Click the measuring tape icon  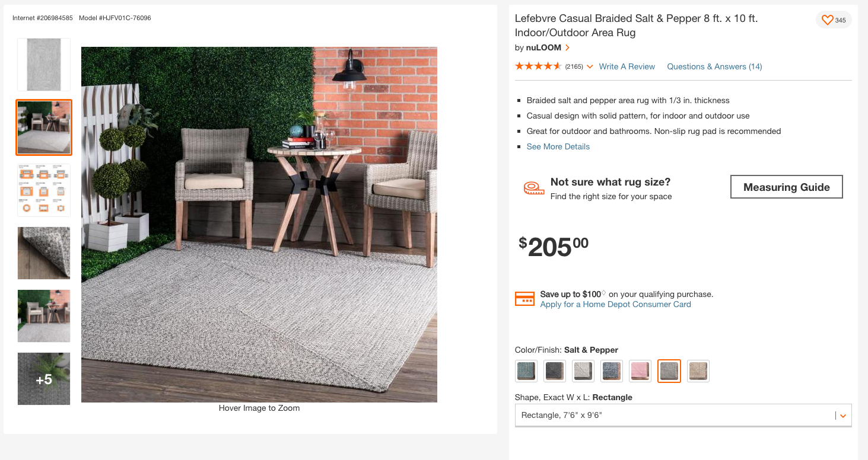click(x=534, y=189)
